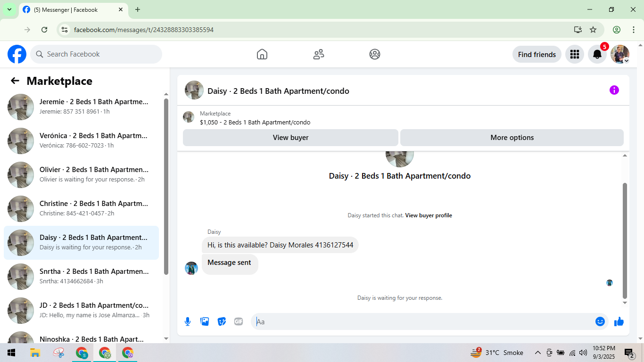Click the Message sent bubble

(x=230, y=264)
